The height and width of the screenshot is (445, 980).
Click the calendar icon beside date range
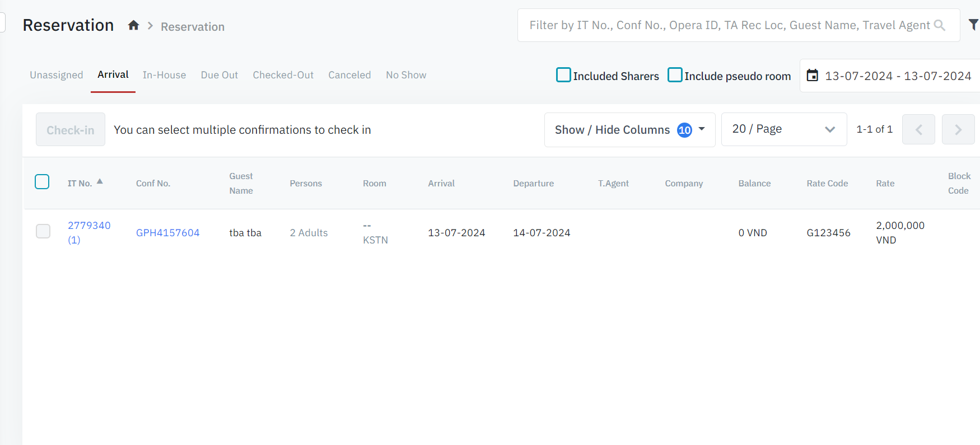[812, 76]
